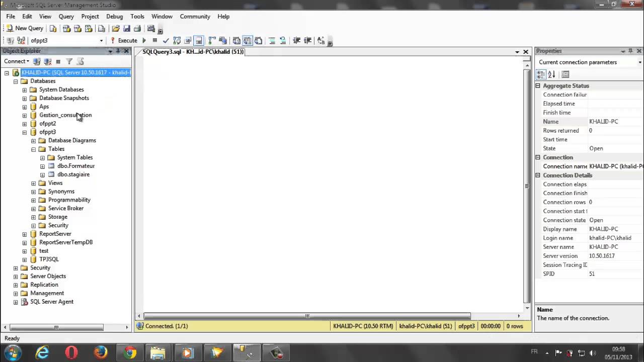Select the dbo.stagiaire table

73,174
